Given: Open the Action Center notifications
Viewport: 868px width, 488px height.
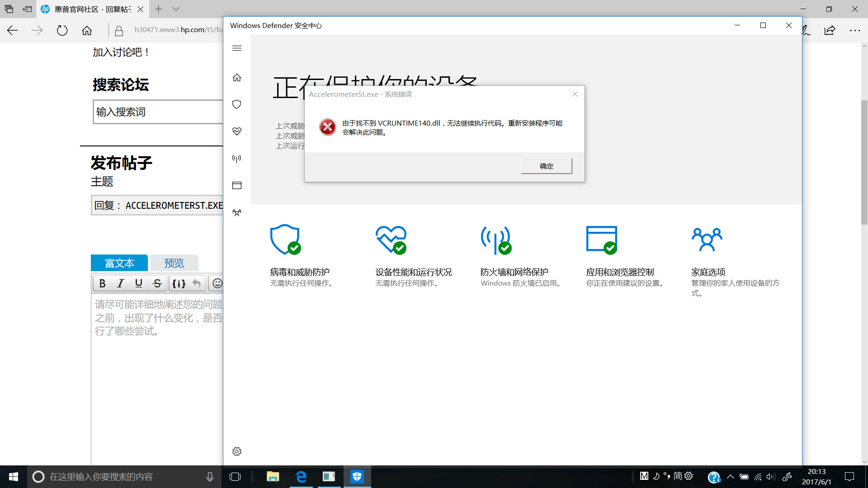Looking at the screenshot, I should tap(849, 477).
